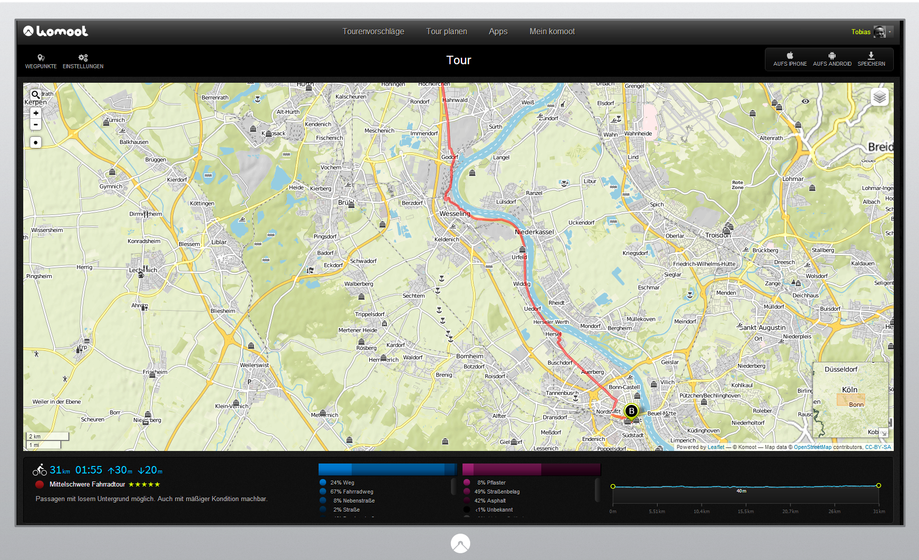Zoom out the map with minus button
The height and width of the screenshot is (560, 919).
tap(36, 125)
